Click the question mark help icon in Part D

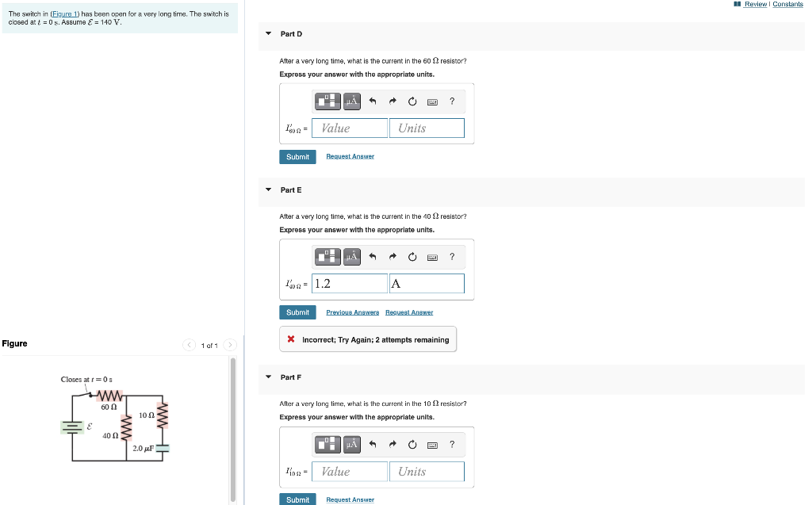coord(452,101)
